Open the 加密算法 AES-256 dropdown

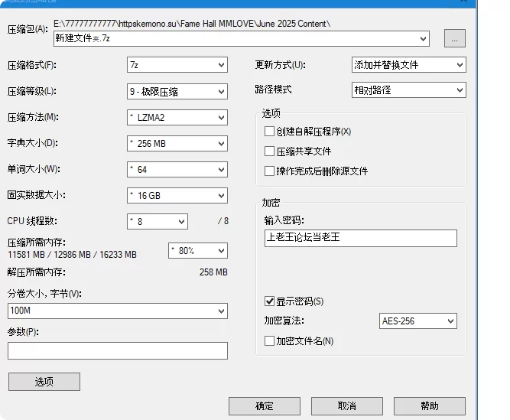(418, 321)
